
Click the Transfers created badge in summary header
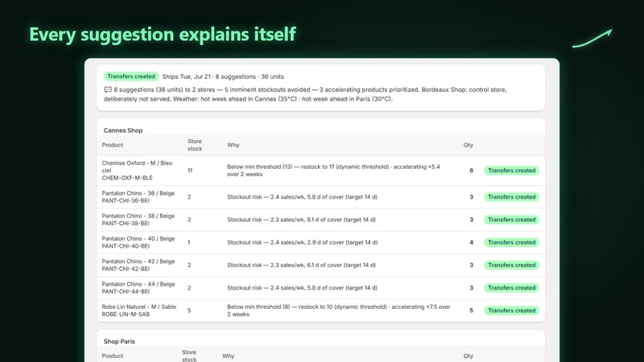[x=131, y=76]
